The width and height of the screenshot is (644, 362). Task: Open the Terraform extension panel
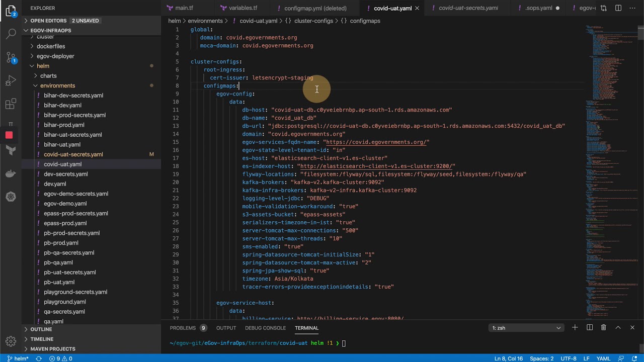11,150
